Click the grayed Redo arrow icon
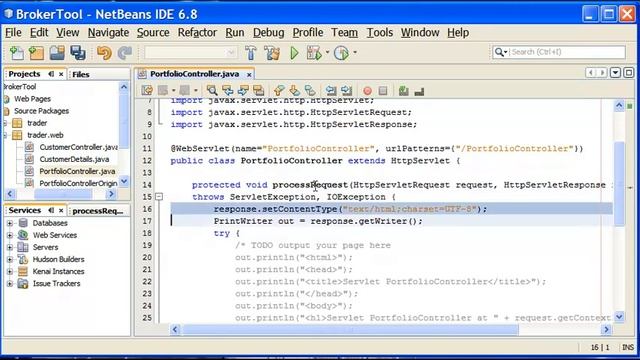 (124, 53)
